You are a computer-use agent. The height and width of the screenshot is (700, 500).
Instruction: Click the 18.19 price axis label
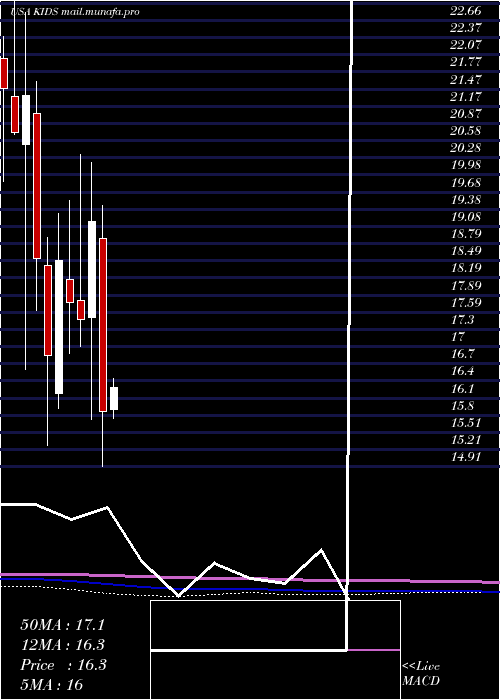click(465, 268)
